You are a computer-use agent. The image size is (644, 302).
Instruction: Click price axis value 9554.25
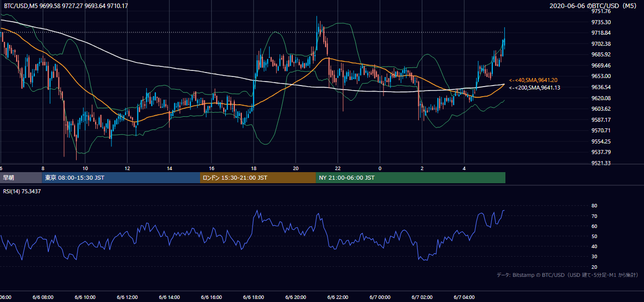[601, 141]
